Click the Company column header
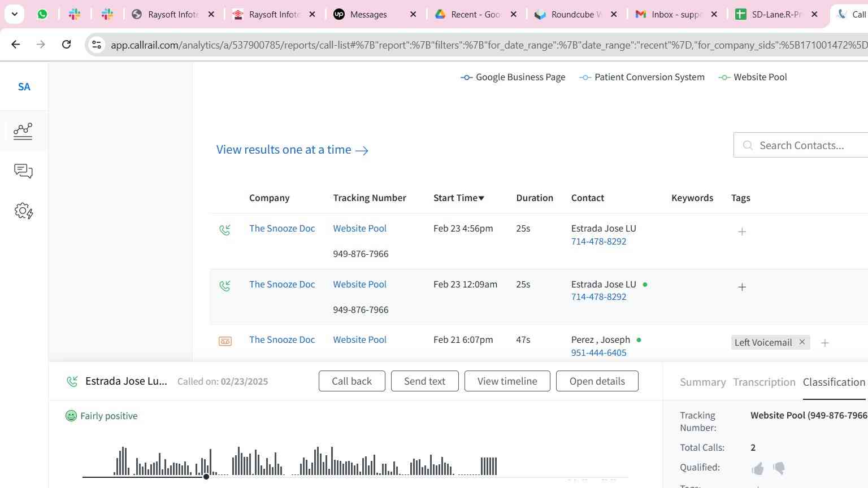Image resolution: width=868 pixels, height=488 pixels. click(270, 198)
